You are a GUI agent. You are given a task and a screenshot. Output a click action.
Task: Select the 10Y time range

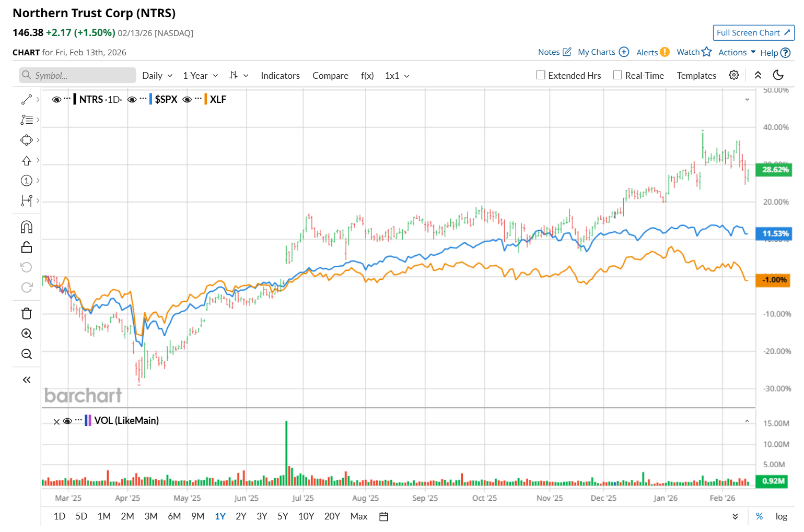(306, 516)
